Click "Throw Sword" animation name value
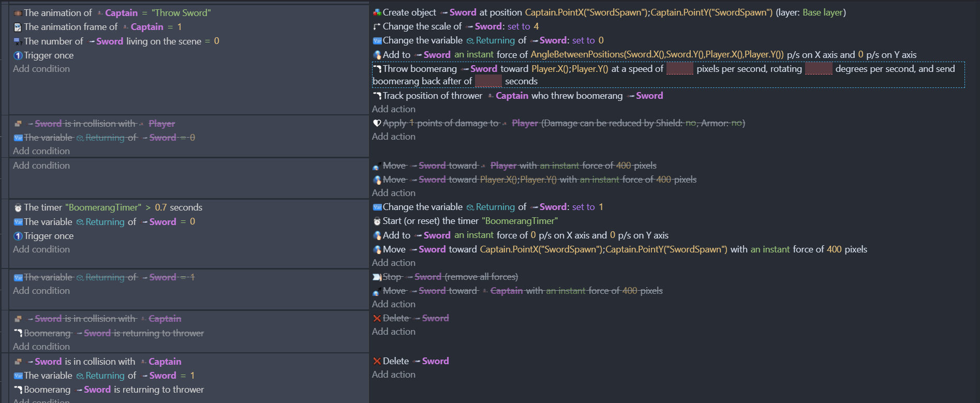This screenshot has height=403, width=980. tap(181, 13)
